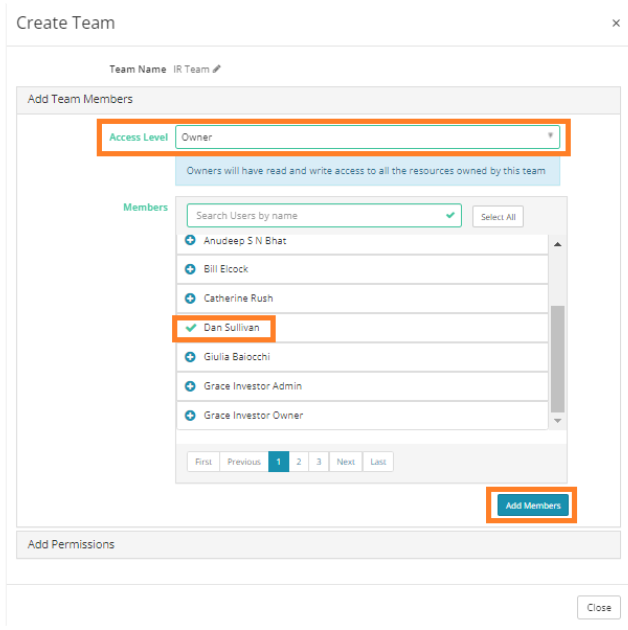The height and width of the screenshot is (630, 628).
Task: Click the Select All members button
Action: [498, 217]
